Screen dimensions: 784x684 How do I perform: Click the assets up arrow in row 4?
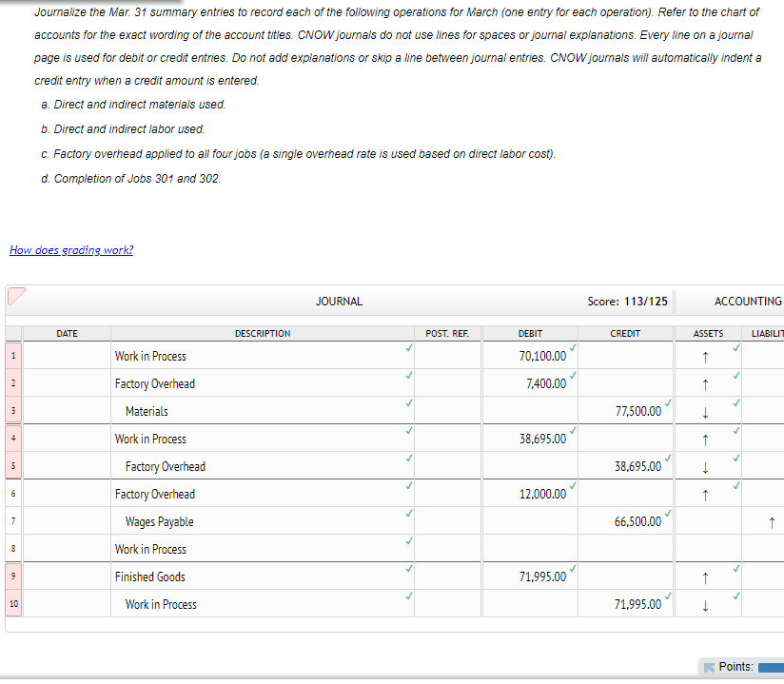[705, 440]
